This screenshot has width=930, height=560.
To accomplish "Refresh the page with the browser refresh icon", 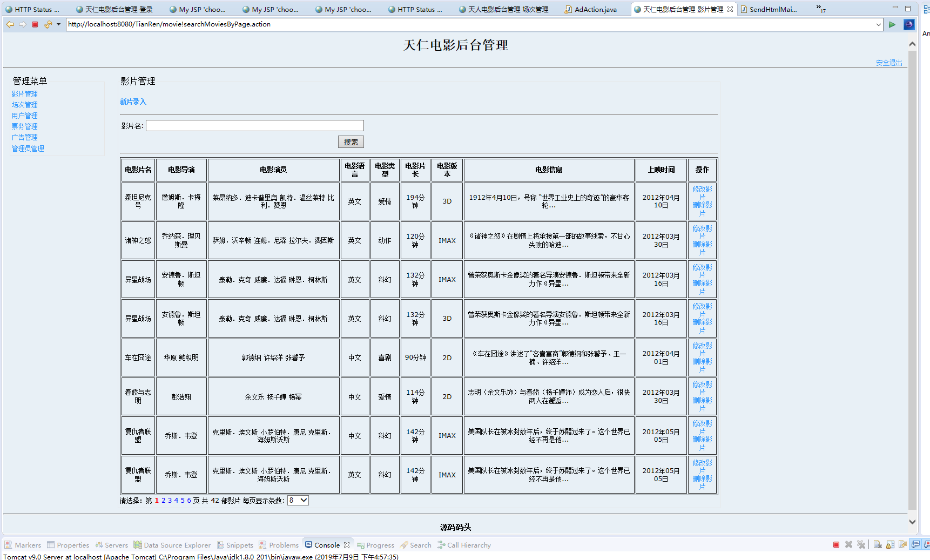I will click(48, 24).
